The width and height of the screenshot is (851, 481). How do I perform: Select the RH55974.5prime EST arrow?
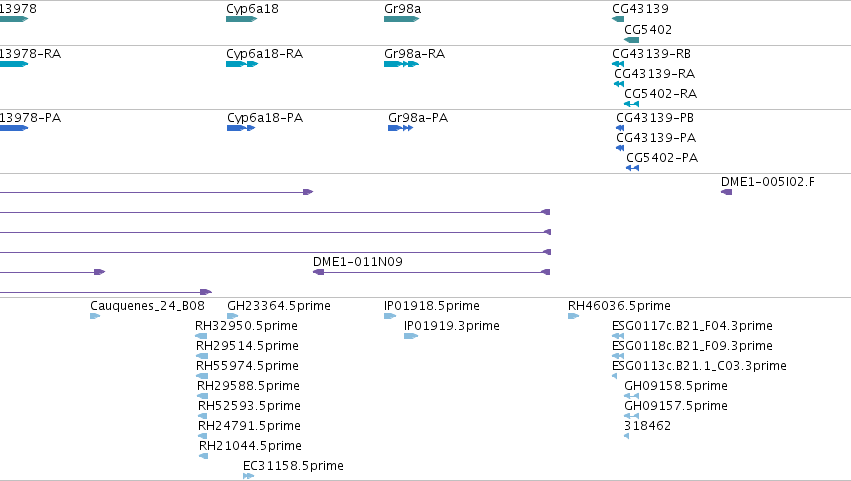point(202,376)
